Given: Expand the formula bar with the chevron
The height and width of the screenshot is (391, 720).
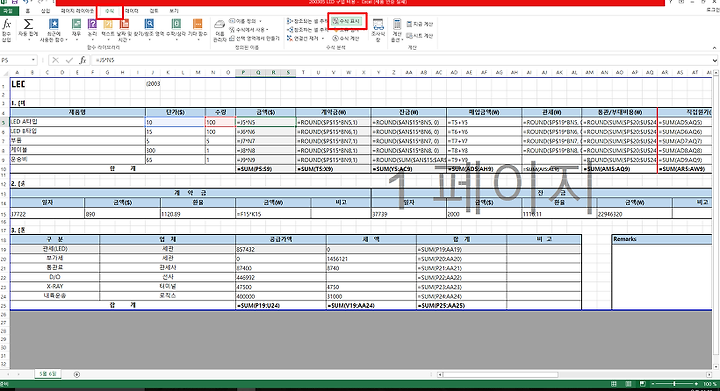Looking at the screenshot, I should [715, 60].
